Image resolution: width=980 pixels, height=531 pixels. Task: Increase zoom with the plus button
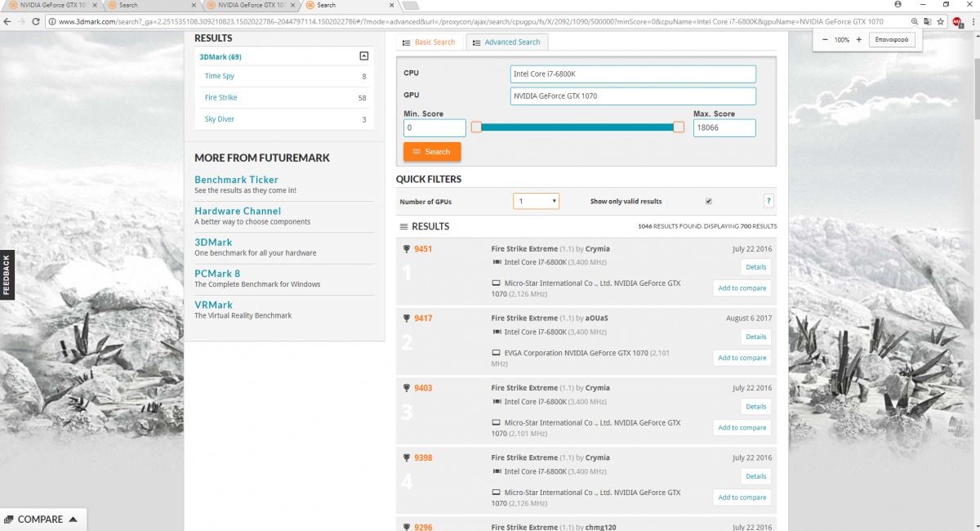point(858,39)
